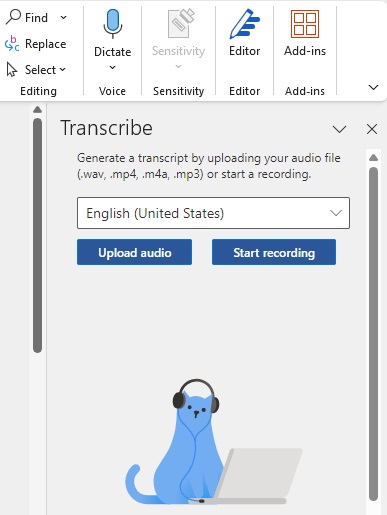Click the document vertical scrollbar thumb

38,235
